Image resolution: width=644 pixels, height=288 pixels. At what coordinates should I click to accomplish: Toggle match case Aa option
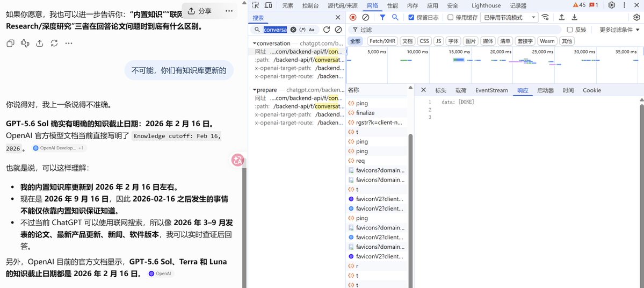[312, 30]
